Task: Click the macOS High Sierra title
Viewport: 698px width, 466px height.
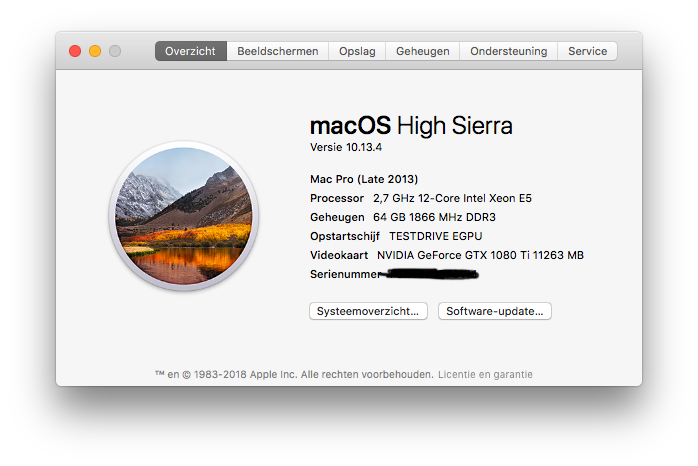Action: [x=411, y=126]
